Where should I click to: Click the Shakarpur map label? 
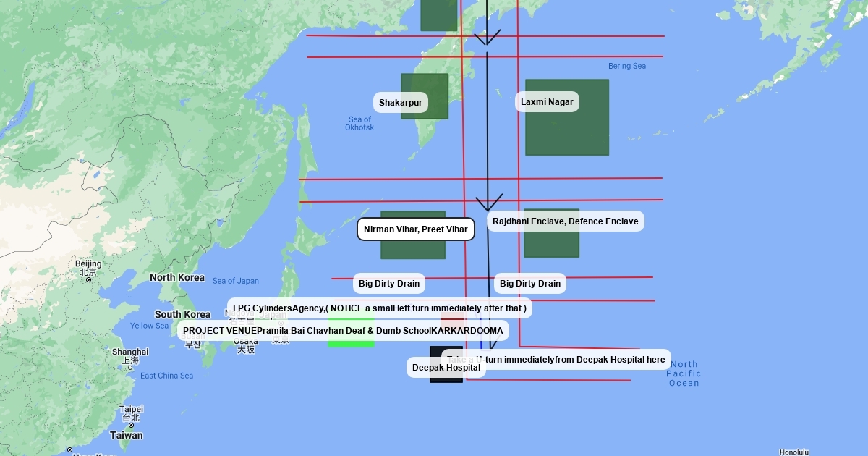(400, 102)
